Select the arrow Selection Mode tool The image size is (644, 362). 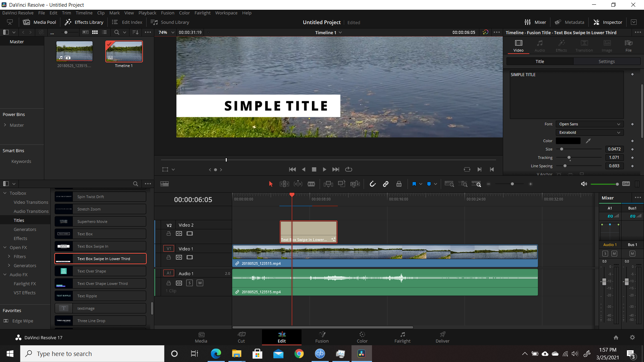point(271,184)
